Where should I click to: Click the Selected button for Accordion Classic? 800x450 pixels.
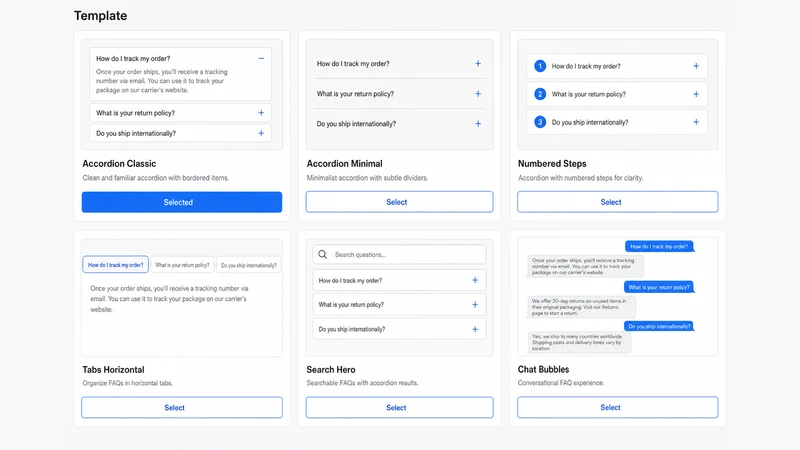[x=182, y=202]
